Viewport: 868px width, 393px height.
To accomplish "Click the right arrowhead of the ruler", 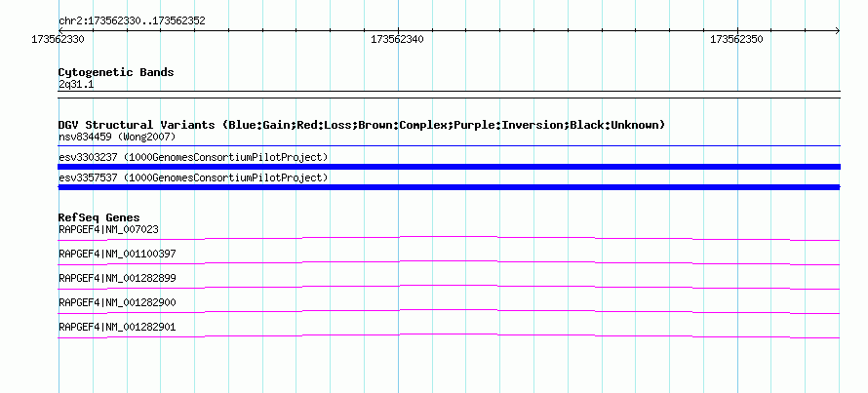I will pyautogui.click(x=838, y=30).
